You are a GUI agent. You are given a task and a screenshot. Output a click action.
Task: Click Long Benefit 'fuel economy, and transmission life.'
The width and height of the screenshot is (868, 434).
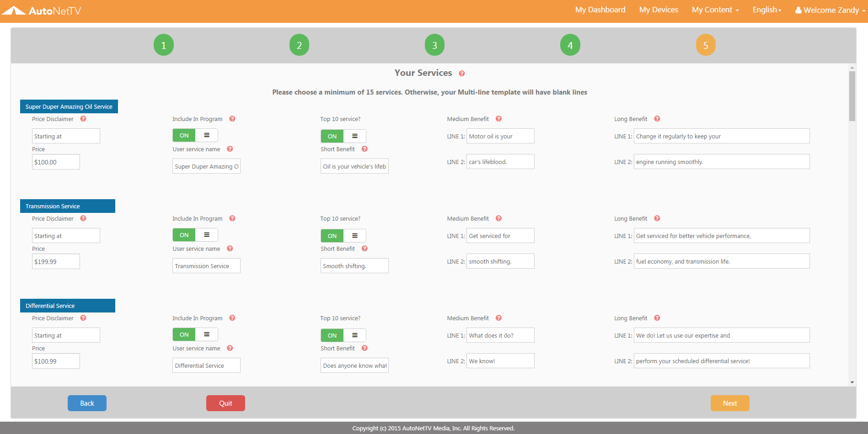pos(722,261)
